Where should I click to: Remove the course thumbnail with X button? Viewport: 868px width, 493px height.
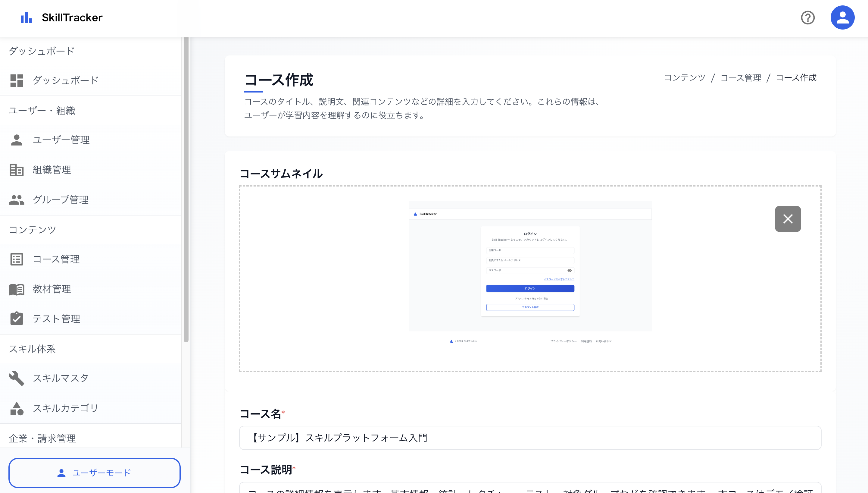click(788, 219)
